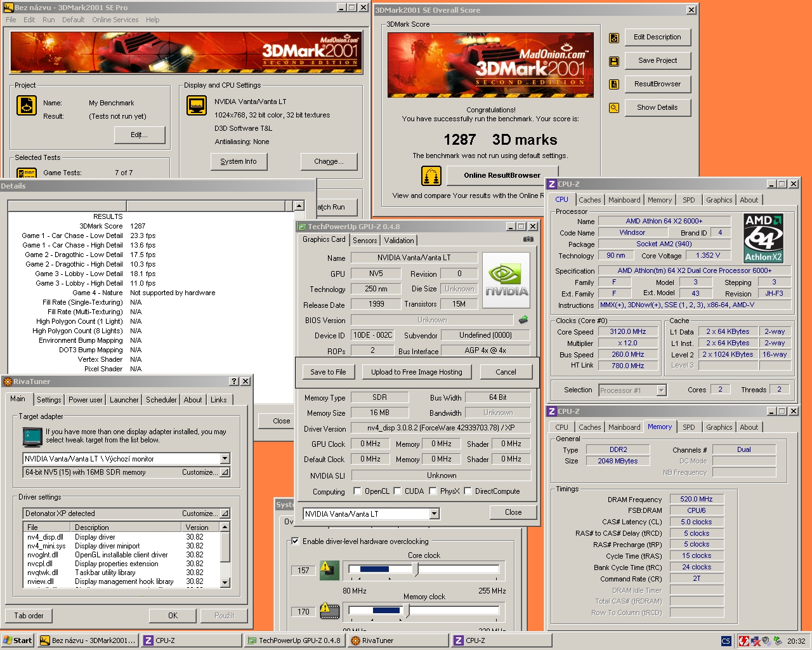Image resolution: width=812 pixels, height=650 pixels.
Task: Click OK in RivaTuner
Action: coord(173,616)
